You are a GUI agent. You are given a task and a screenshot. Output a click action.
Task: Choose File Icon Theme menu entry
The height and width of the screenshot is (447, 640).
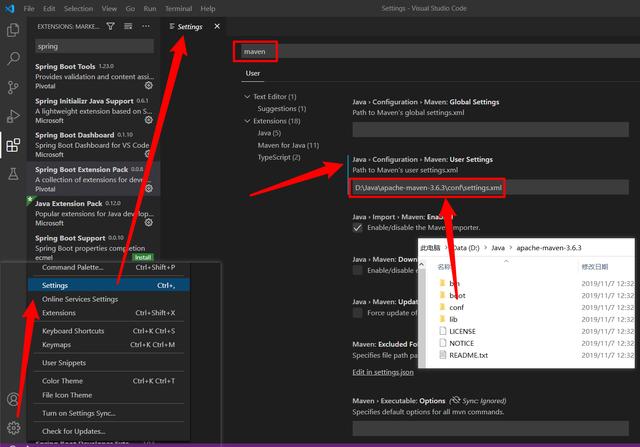109,395
